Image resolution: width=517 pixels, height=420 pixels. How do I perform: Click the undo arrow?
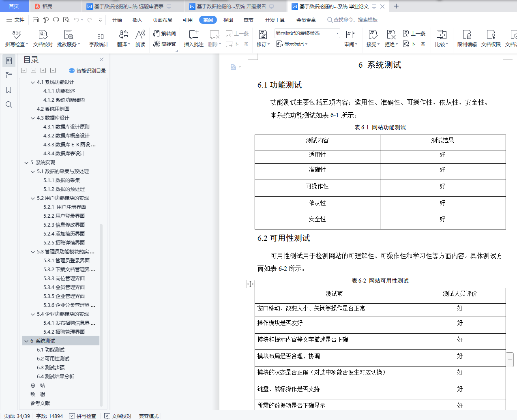pos(76,19)
